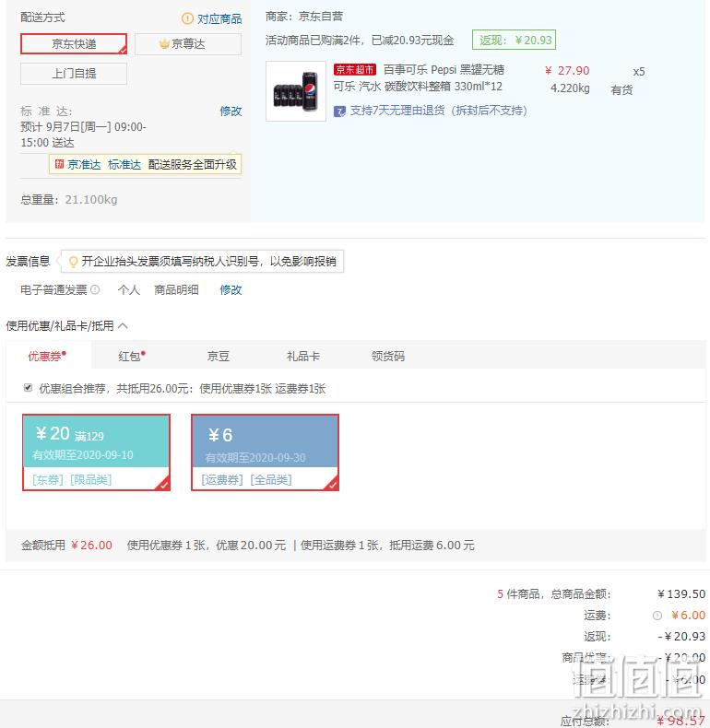Click 修改 next to 标准达 delivery time
The image size is (710, 728).
[x=231, y=111]
